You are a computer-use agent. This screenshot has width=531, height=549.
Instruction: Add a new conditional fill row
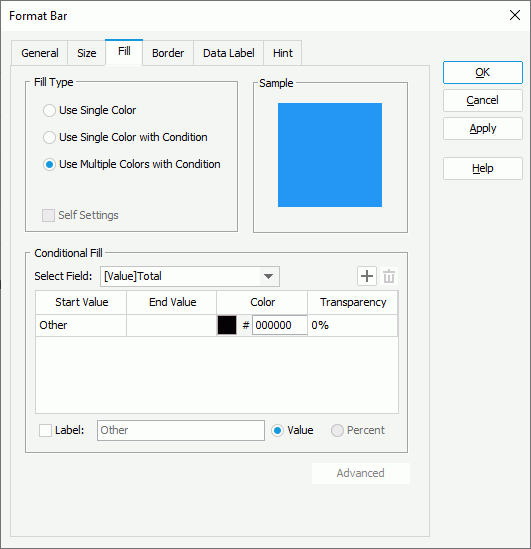(366, 276)
